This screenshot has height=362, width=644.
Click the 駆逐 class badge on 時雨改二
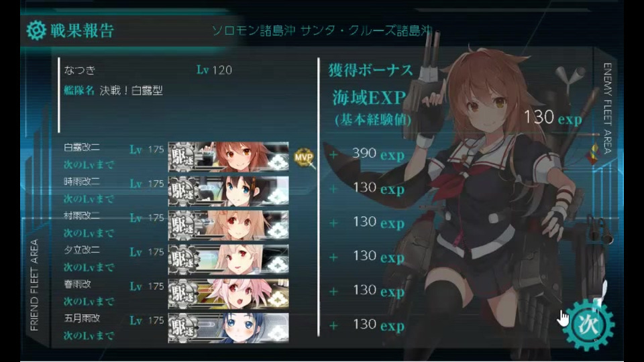tap(183, 191)
